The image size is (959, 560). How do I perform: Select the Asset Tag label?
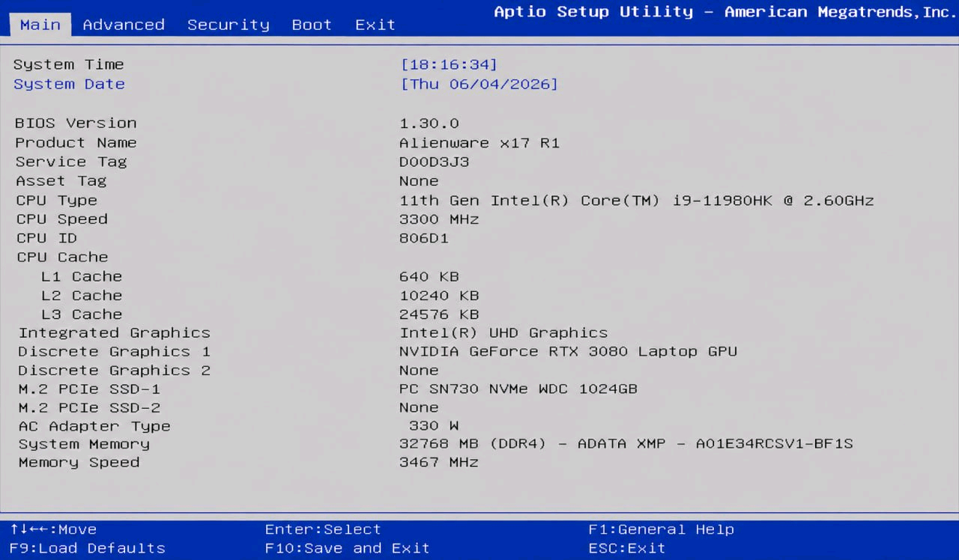[61, 180]
